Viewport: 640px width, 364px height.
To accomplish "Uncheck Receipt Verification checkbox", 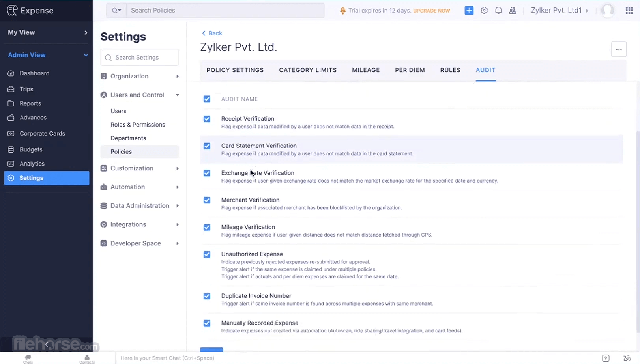I will (207, 119).
